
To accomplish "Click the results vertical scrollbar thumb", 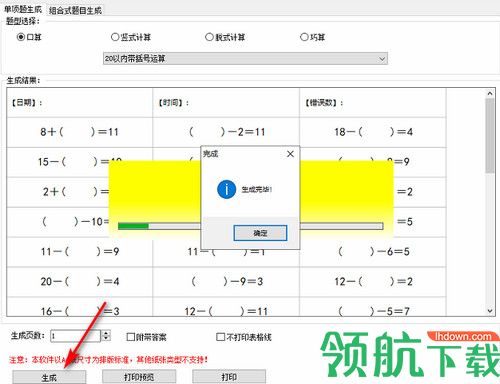I will click(x=490, y=136).
